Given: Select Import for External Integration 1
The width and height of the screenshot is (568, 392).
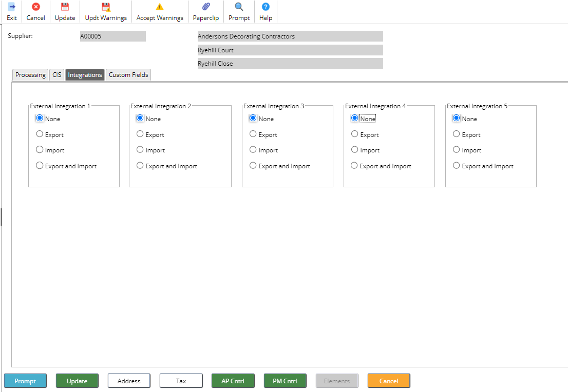Looking at the screenshot, I should pos(40,149).
